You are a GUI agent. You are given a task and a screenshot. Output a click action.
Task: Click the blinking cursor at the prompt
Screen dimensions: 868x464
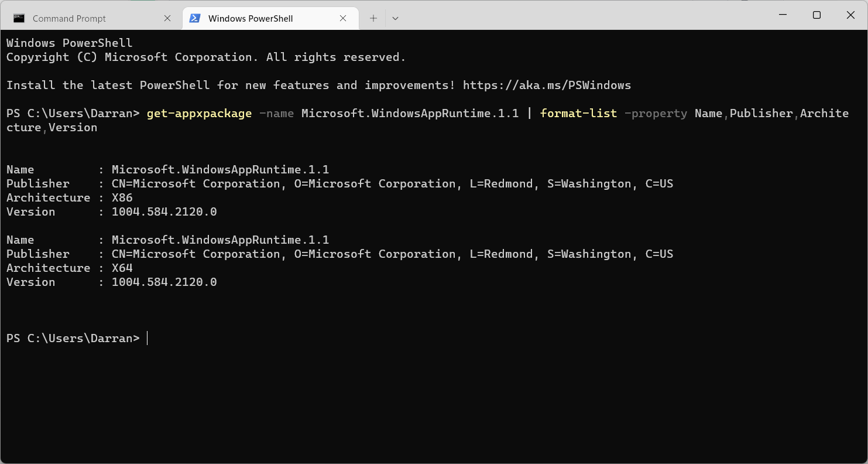pos(146,338)
